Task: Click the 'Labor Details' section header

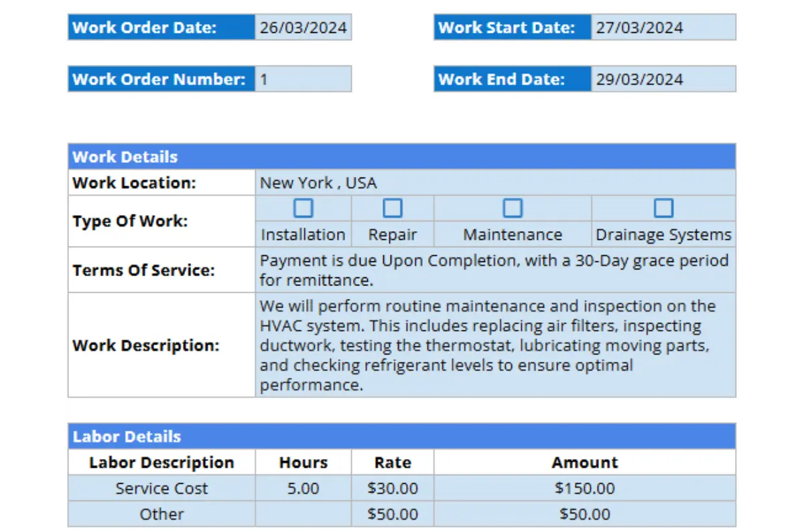Action: (x=402, y=436)
